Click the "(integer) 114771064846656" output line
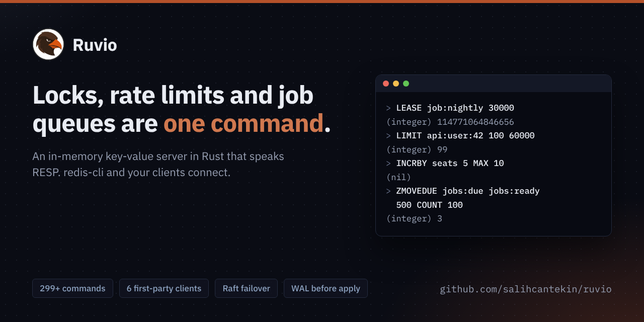Image resolution: width=644 pixels, height=322 pixels. tap(450, 122)
